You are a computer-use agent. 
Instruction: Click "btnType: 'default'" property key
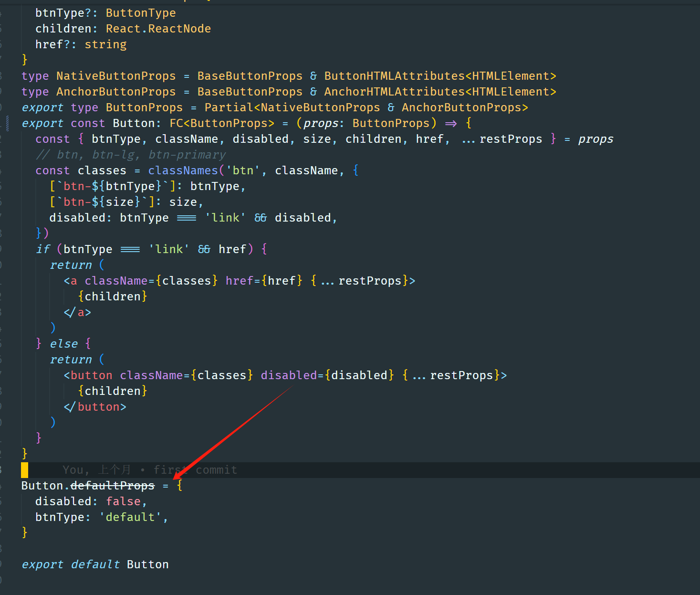60,517
